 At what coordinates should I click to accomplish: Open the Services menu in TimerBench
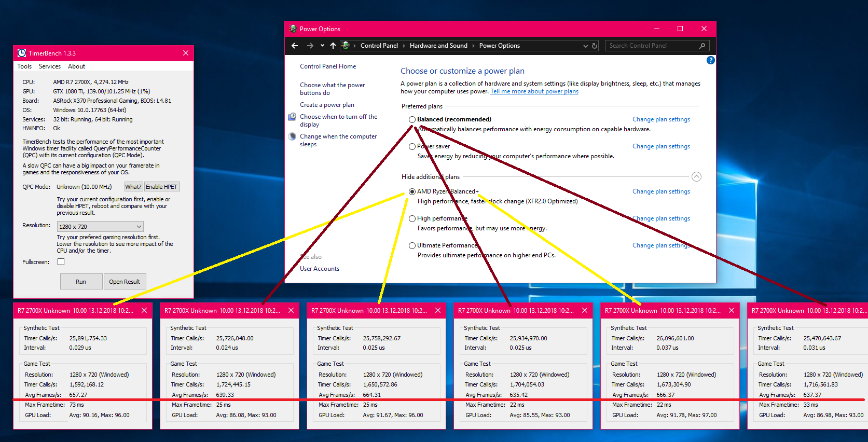50,66
